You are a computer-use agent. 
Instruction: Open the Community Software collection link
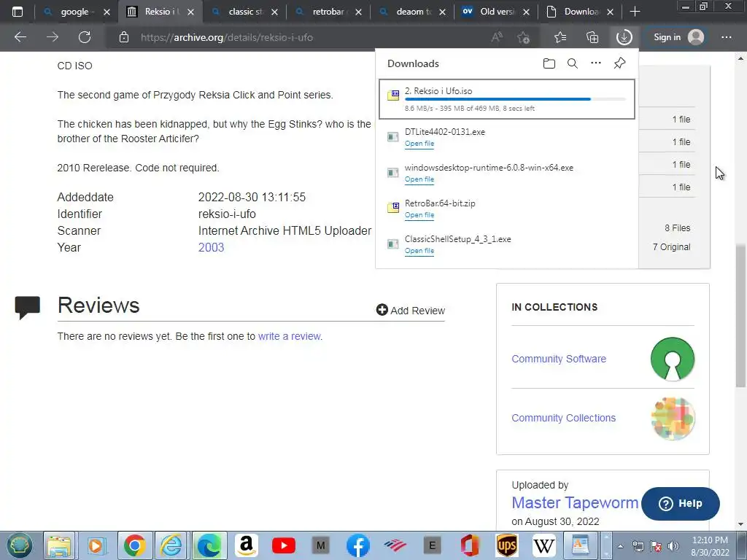[x=559, y=359]
